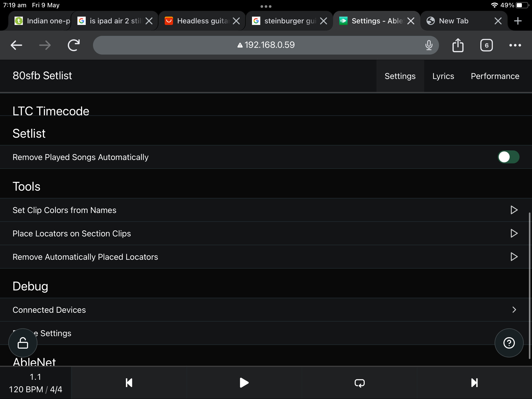532x399 pixels.
Task: Switch to the Performance tab
Action: [x=495, y=76]
